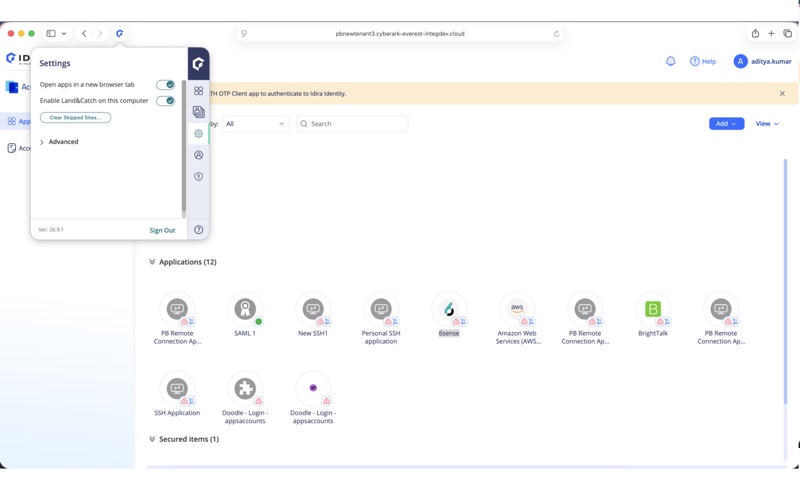
Task: Click the Safari share icon
Action: point(755,33)
